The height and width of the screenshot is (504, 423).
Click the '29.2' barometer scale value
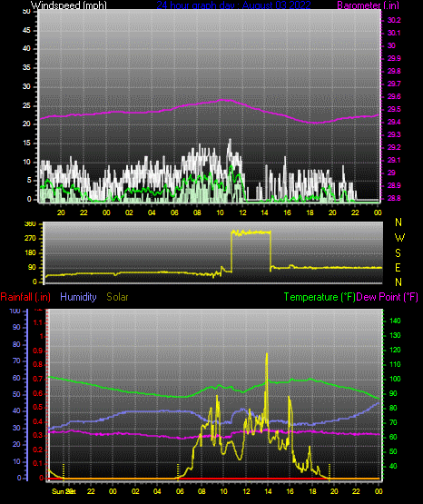pyautogui.click(x=394, y=147)
